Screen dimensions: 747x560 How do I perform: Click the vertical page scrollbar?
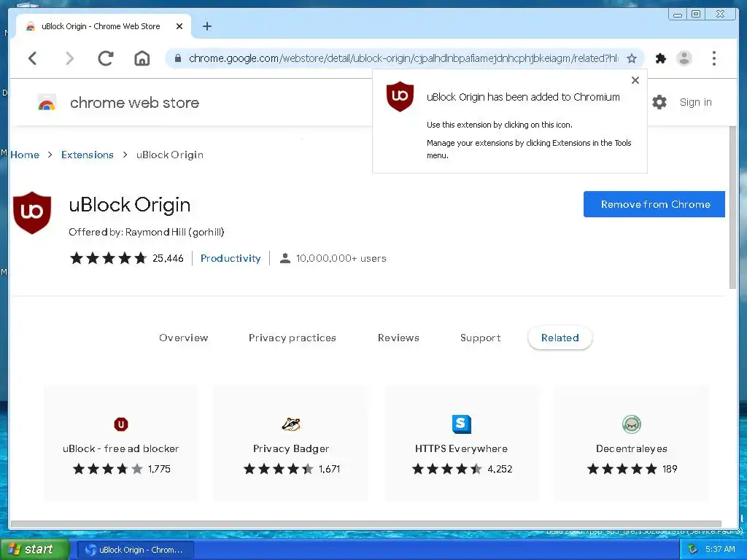[x=732, y=208]
